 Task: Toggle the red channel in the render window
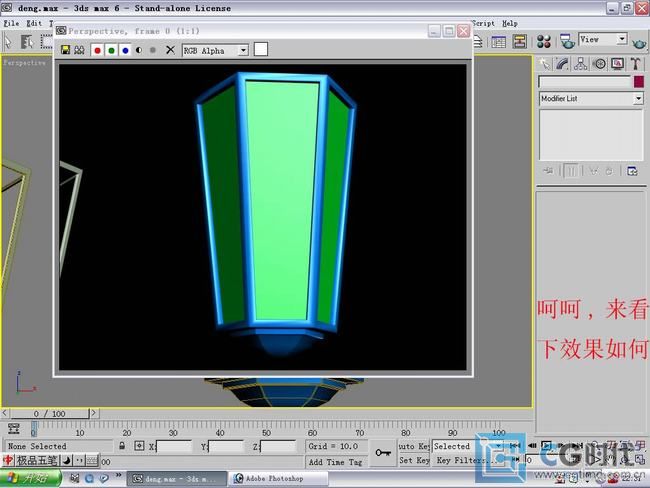97,50
